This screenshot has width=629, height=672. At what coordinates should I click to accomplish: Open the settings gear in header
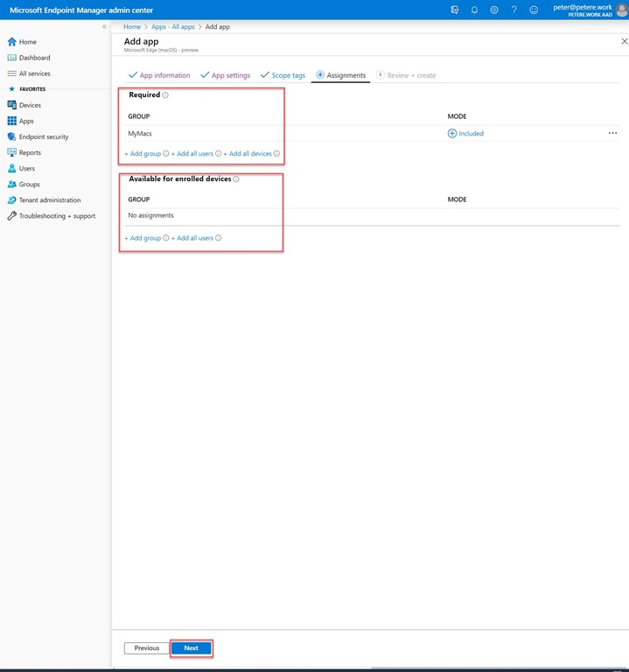point(494,10)
